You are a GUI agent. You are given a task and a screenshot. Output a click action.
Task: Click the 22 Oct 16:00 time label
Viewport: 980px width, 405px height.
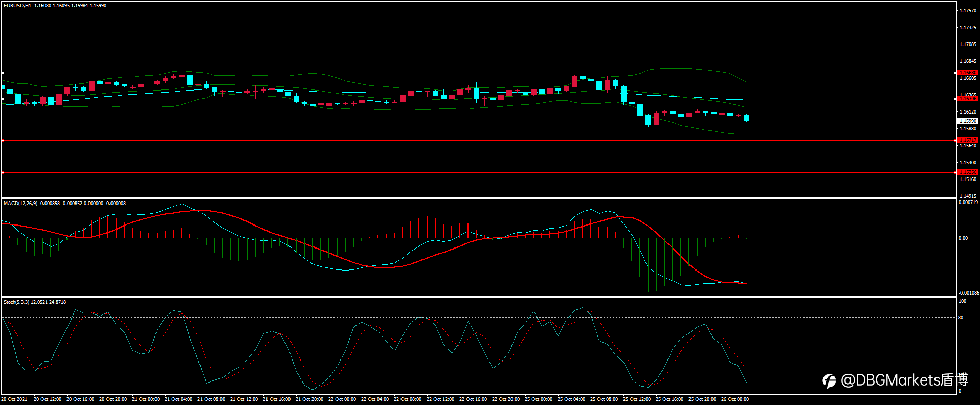(473, 399)
